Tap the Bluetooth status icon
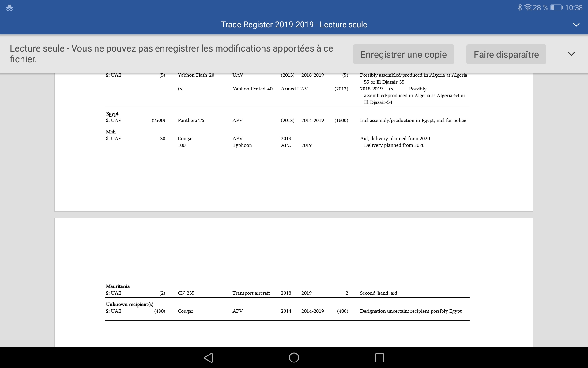 point(519,7)
